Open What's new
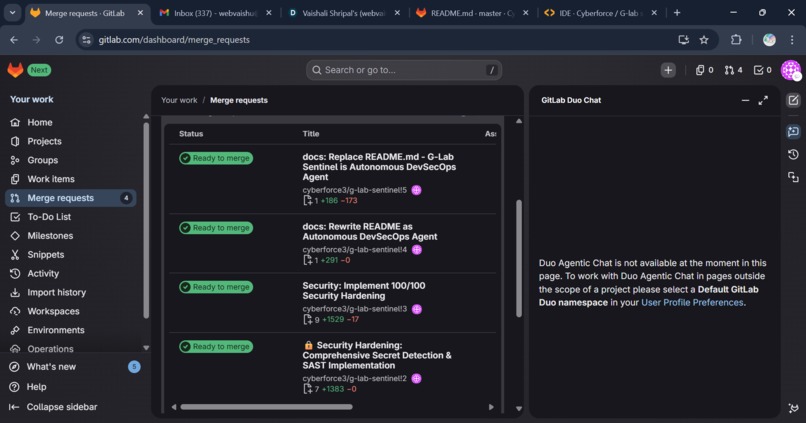This screenshot has width=806, height=423. click(x=75, y=367)
